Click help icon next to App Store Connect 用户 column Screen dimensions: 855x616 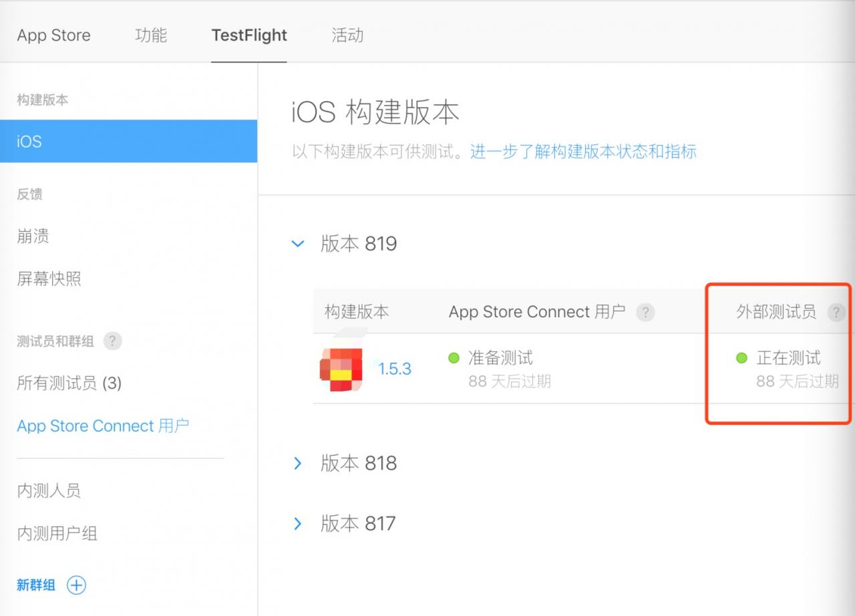pyautogui.click(x=645, y=312)
